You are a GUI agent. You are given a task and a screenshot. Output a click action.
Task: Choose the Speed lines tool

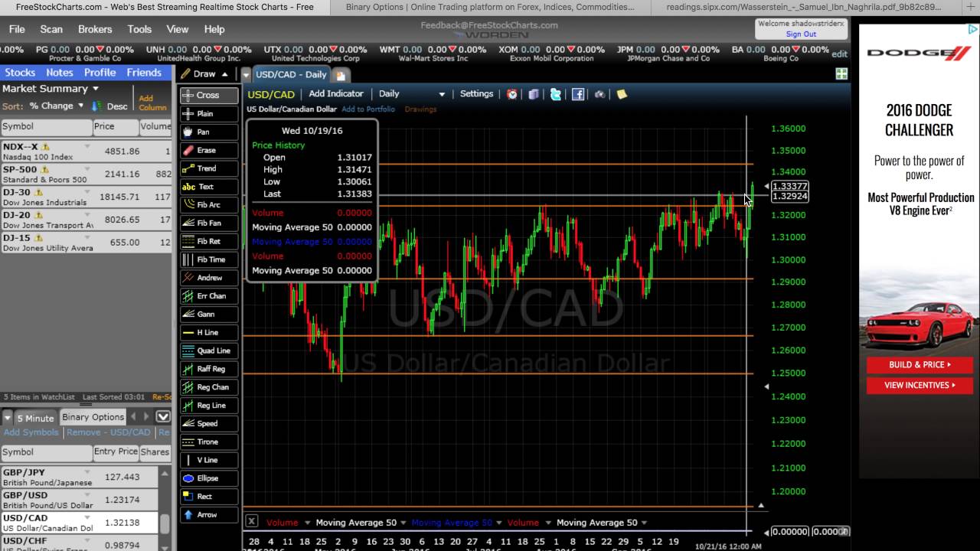pos(209,423)
